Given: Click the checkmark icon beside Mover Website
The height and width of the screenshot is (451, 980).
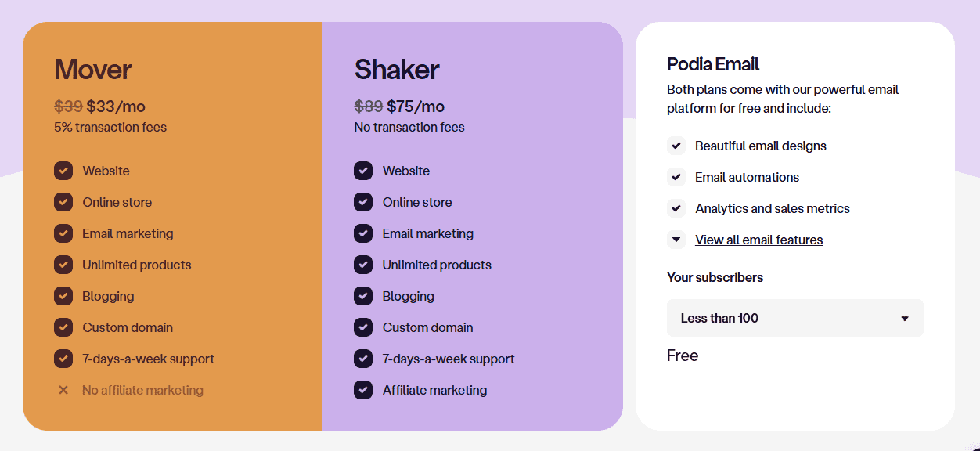Looking at the screenshot, I should [x=63, y=171].
